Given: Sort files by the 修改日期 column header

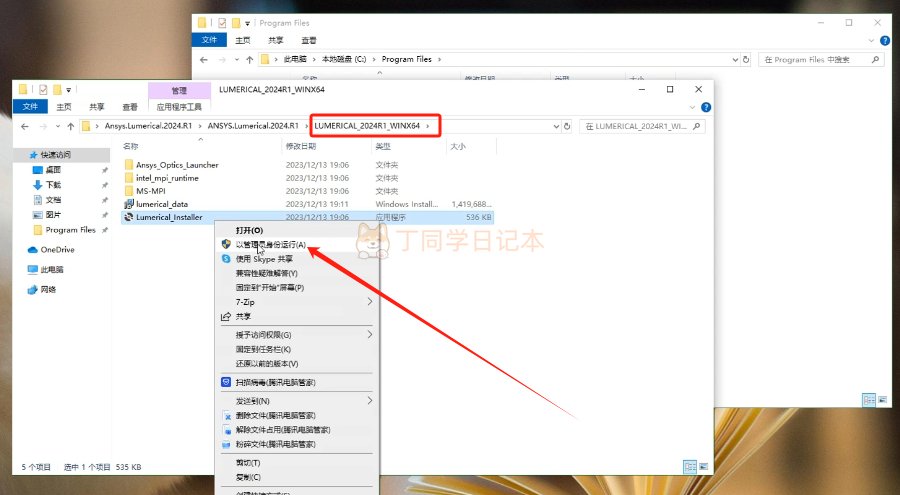Looking at the screenshot, I should [300, 146].
